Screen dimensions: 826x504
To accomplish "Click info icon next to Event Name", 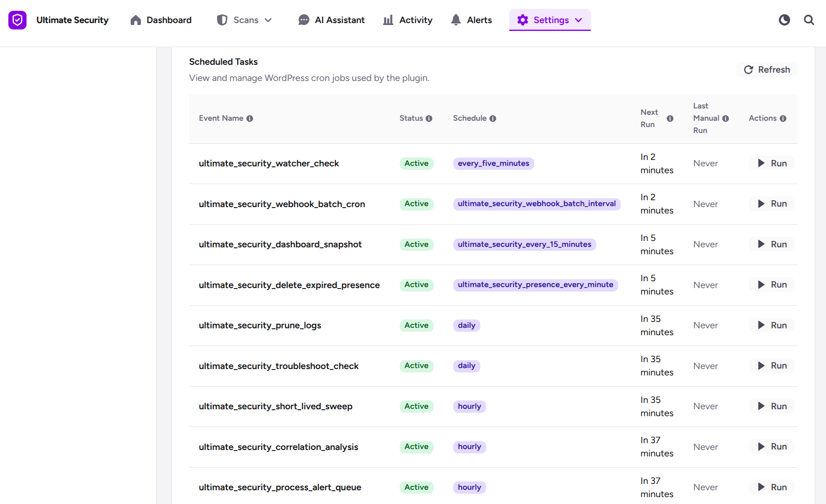I will 249,118.
